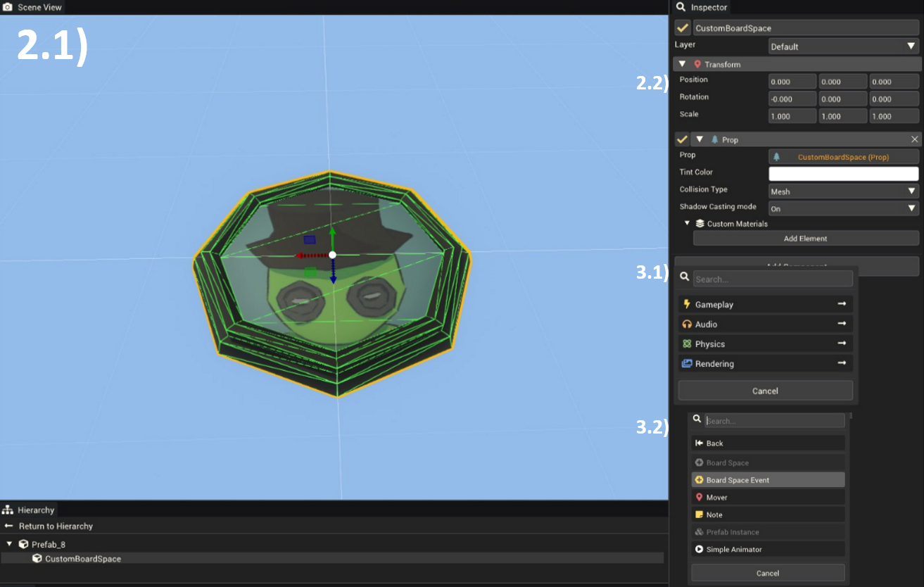Screen dimensions: 924x587
Task: Remove the Prop component with X
Action: pyautogui.click(x=914, y=139)
